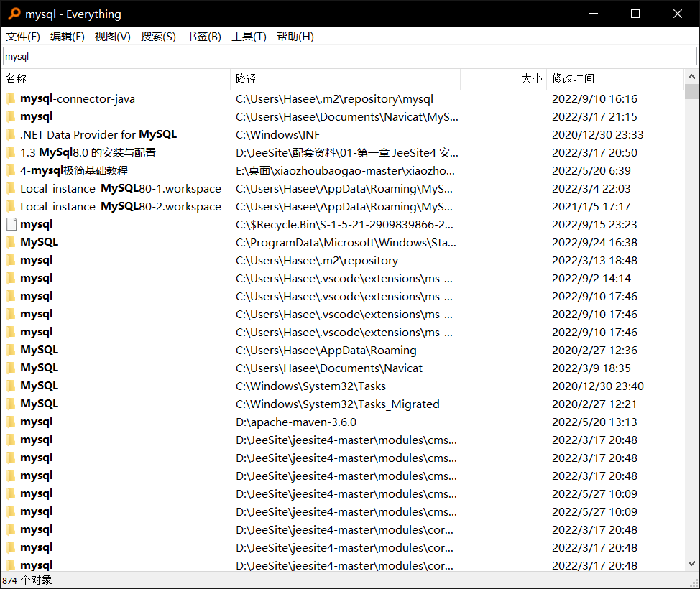Select the .NET Data Provider for MySQL name

coord(98,135)
